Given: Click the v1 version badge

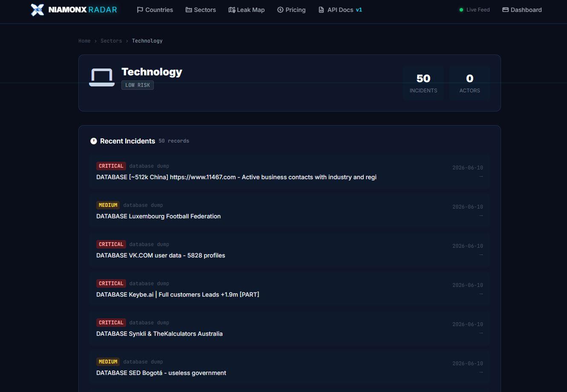Looking at the screenshot, I should pyautogui.click(x=359, y=10).
